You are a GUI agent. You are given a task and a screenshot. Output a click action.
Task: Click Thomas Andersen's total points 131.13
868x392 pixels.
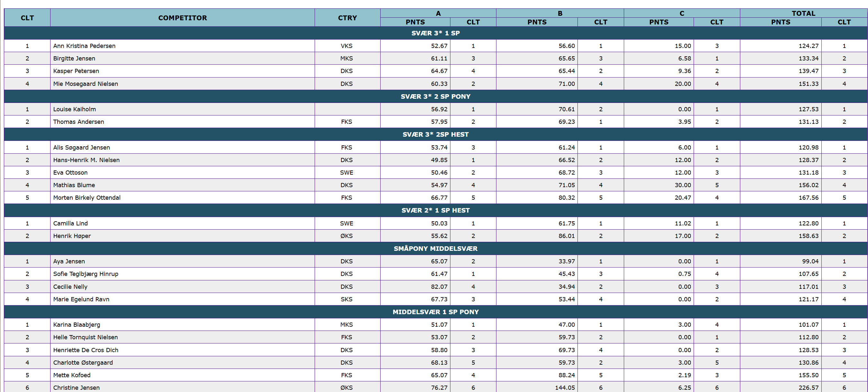coord(808,122)
